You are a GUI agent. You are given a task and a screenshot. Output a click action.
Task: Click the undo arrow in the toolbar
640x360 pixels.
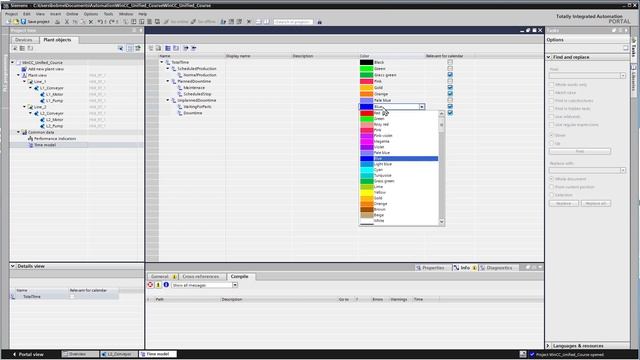(100, 22)
